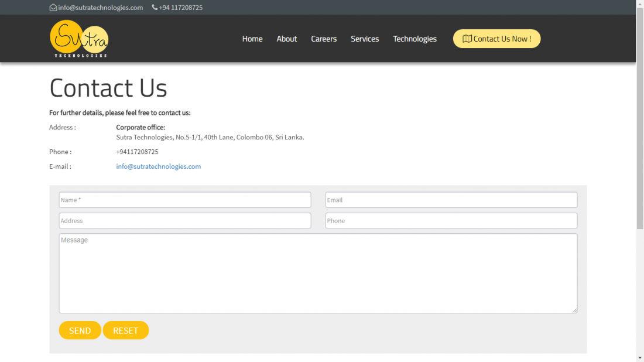Click the 'Phone :' label
This screenshot has width=644, height=362.
[60, 152]
